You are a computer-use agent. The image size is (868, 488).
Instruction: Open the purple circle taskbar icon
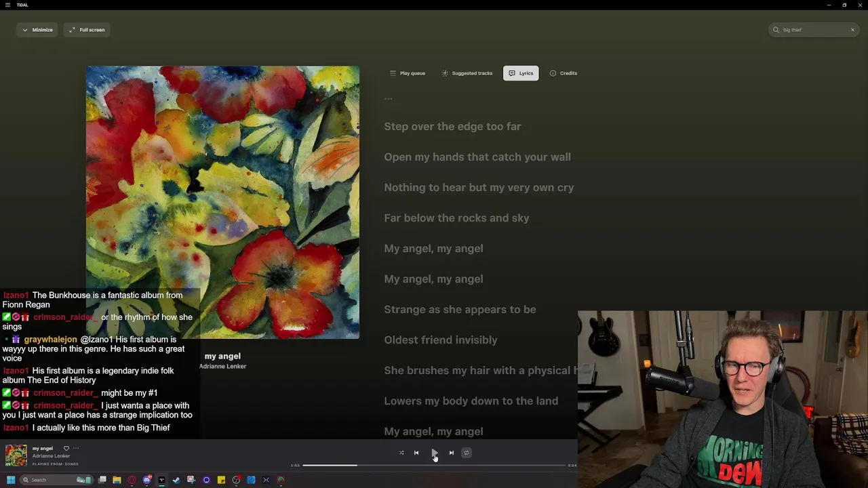[206, 480]
